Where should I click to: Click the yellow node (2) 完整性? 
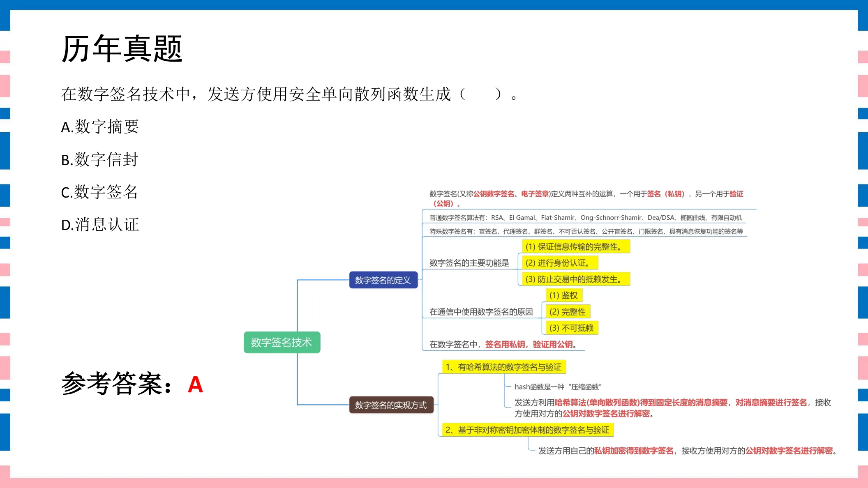coord(568,311)
